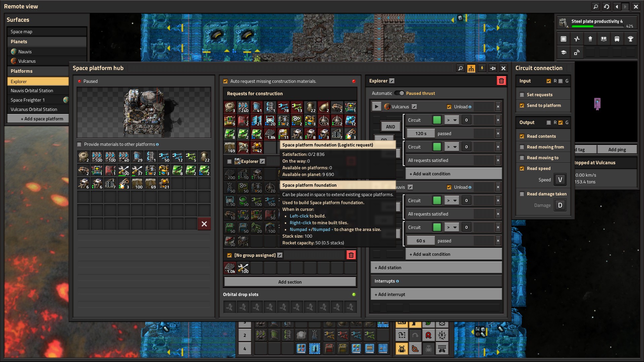Select Vulcanus planet surface
Screen dimensions: 644x362
click(47, 61)
